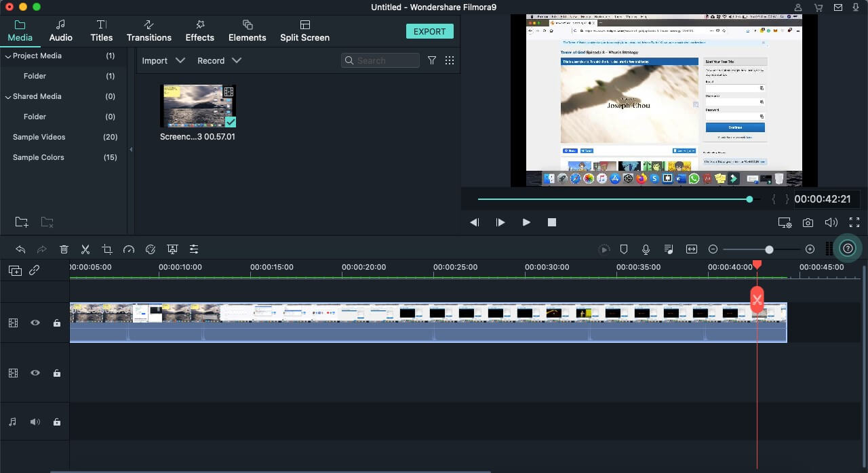
Task: Open the Elements tab
Action: [x=247, y=31]
